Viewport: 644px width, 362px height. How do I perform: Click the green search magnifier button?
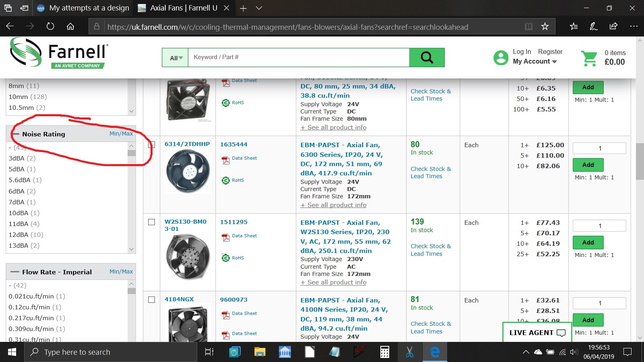(x=427, y=58)
